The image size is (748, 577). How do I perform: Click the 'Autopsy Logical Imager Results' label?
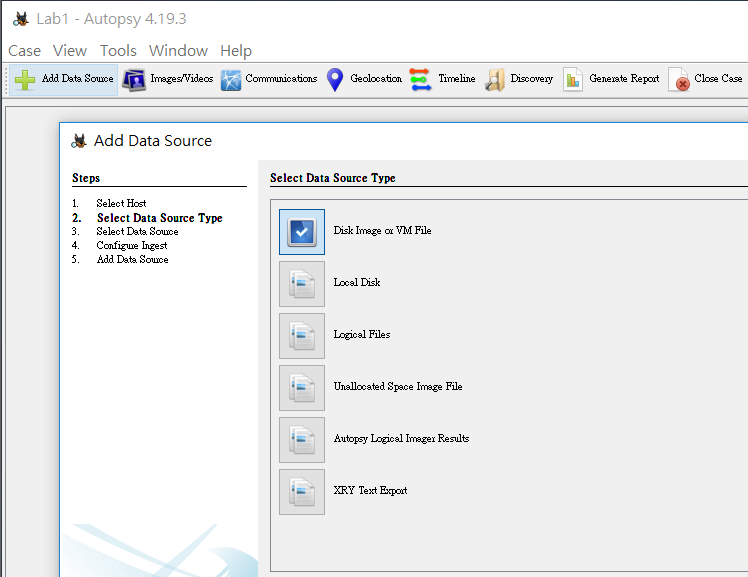tap(401, 438)
